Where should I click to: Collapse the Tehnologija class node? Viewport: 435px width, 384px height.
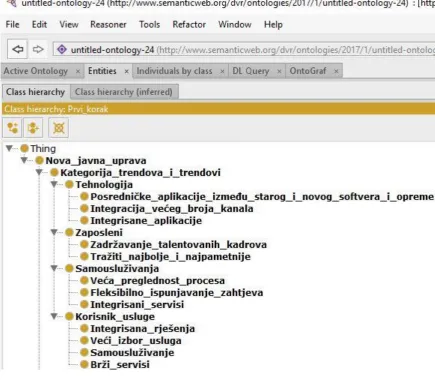click(x=54, y=184)
